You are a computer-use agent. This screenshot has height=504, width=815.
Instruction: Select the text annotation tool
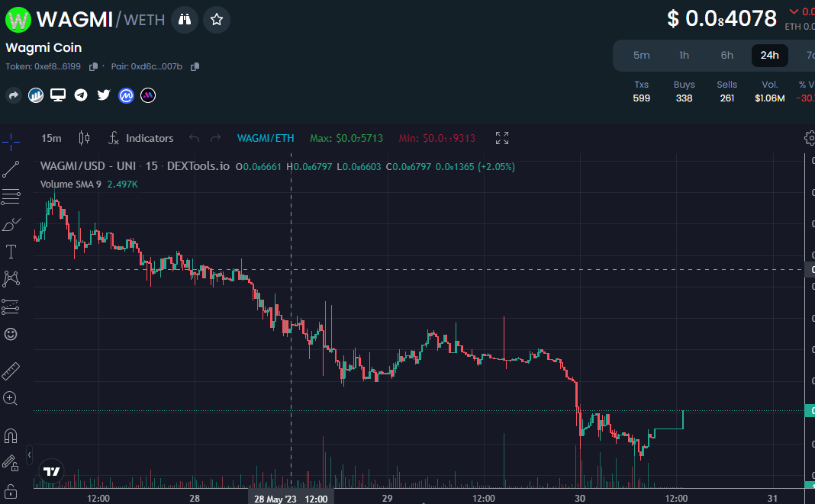(11, 252)
